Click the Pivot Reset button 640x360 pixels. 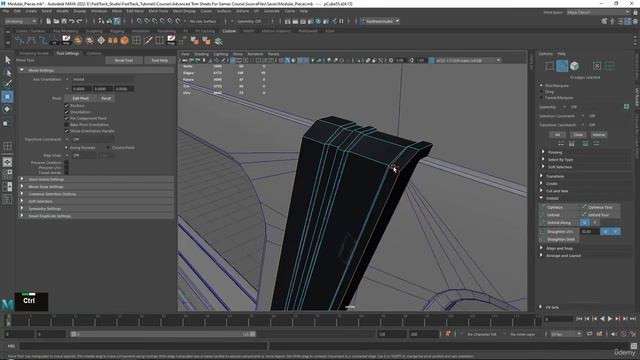click(x=106, y=98)
